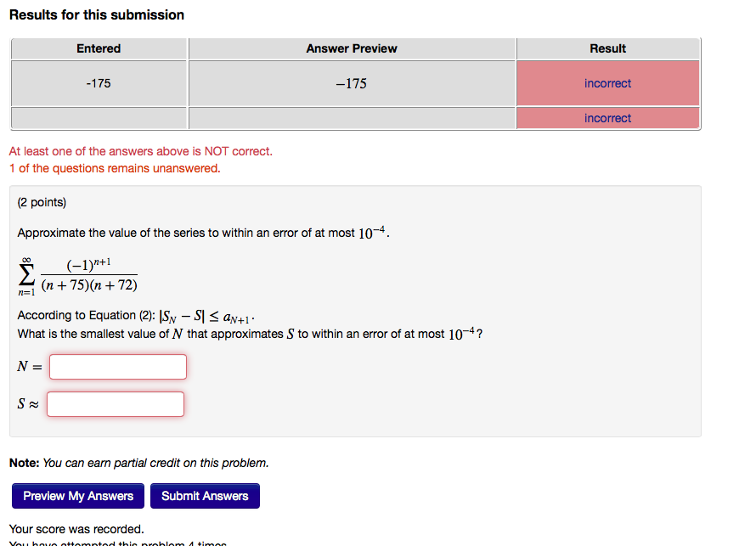Click inside the N input field

(117, 366)
